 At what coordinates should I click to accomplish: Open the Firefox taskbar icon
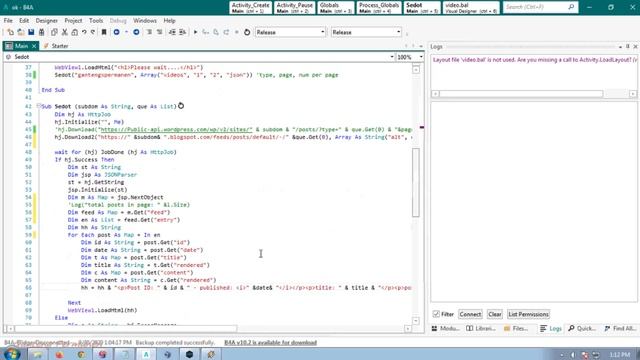[x=60, y=354]
